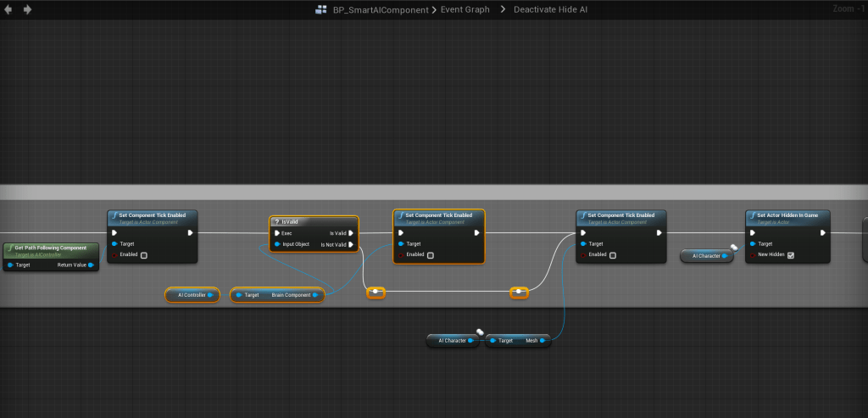868x418 pixels.
Task: Click the forward navigation arrow
Action: (x=27, y=9)
